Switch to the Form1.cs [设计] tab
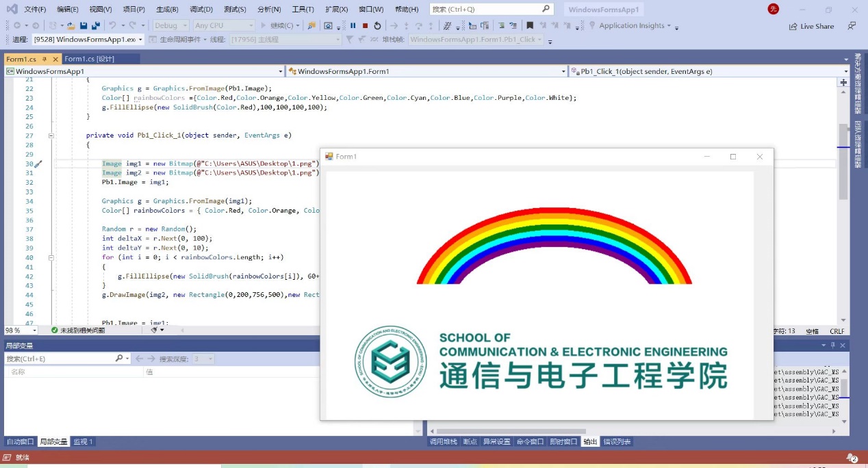 [x=89, y=59]
